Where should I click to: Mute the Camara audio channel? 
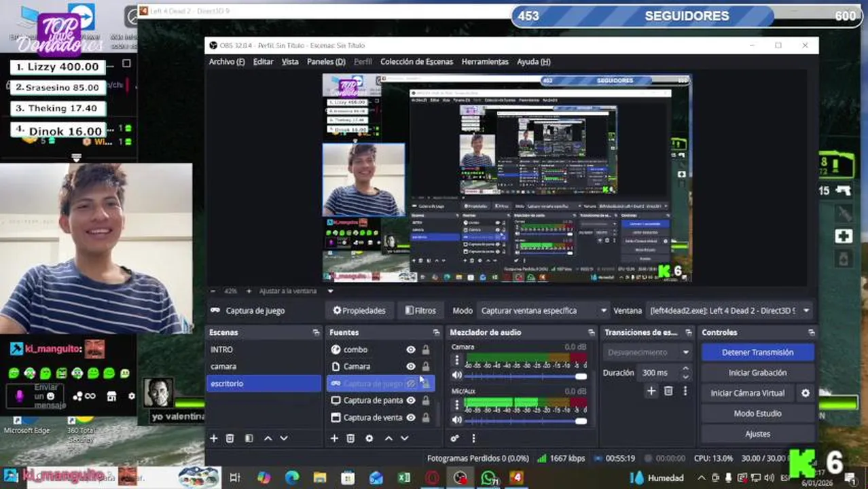[457, 376]
